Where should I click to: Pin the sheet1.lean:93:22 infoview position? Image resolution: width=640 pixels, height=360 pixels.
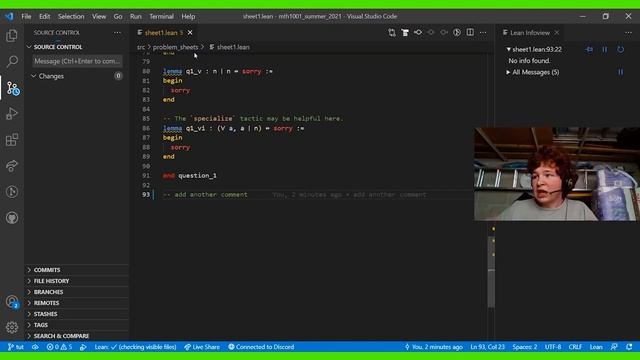[x=589, y=49]
